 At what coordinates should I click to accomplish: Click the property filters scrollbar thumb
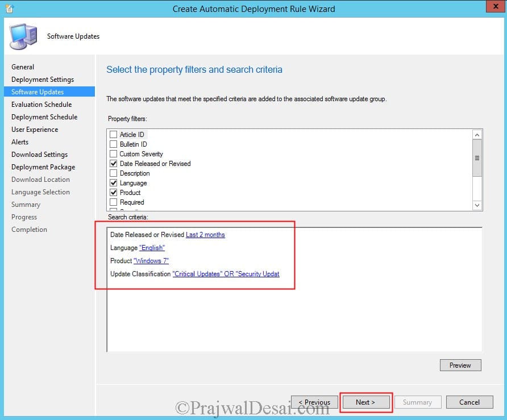[x=477, y=158]
